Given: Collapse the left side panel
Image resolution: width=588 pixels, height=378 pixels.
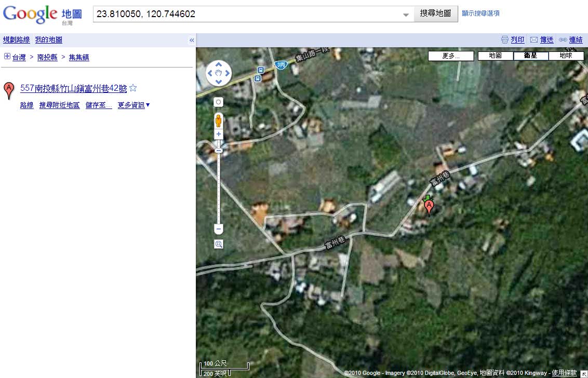Looking at the screenshot, I should 192,40.
